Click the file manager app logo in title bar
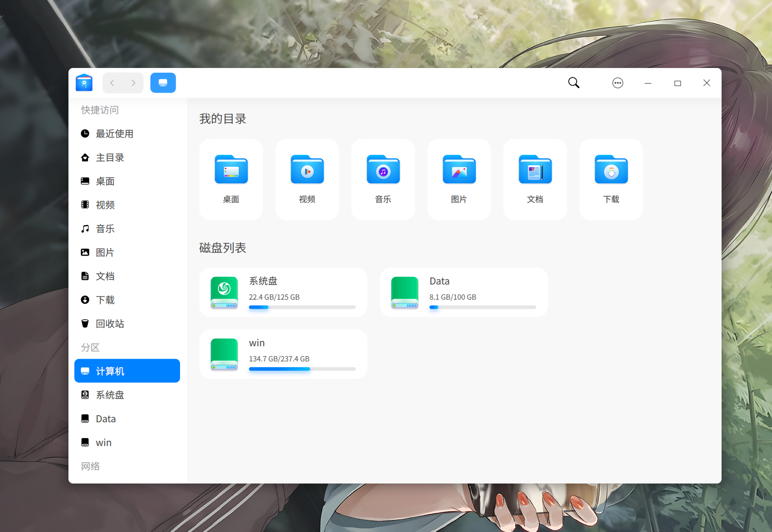Screen dimensions: 772x532 84,83
